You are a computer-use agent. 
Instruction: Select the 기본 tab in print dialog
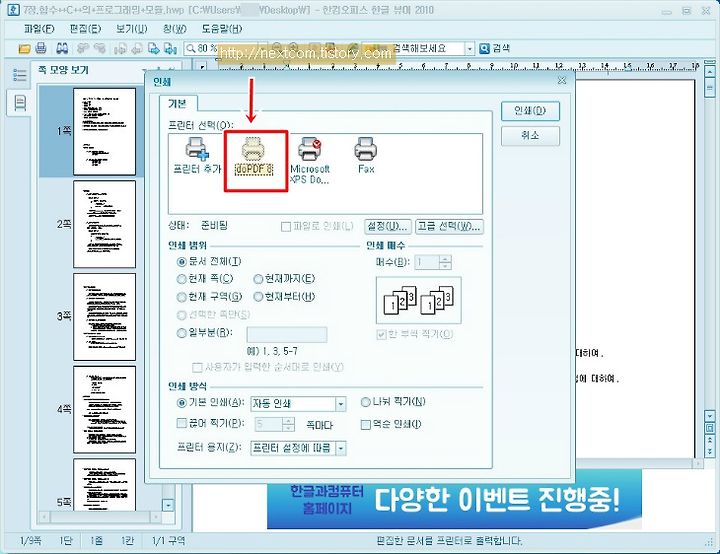coord(177,104)
